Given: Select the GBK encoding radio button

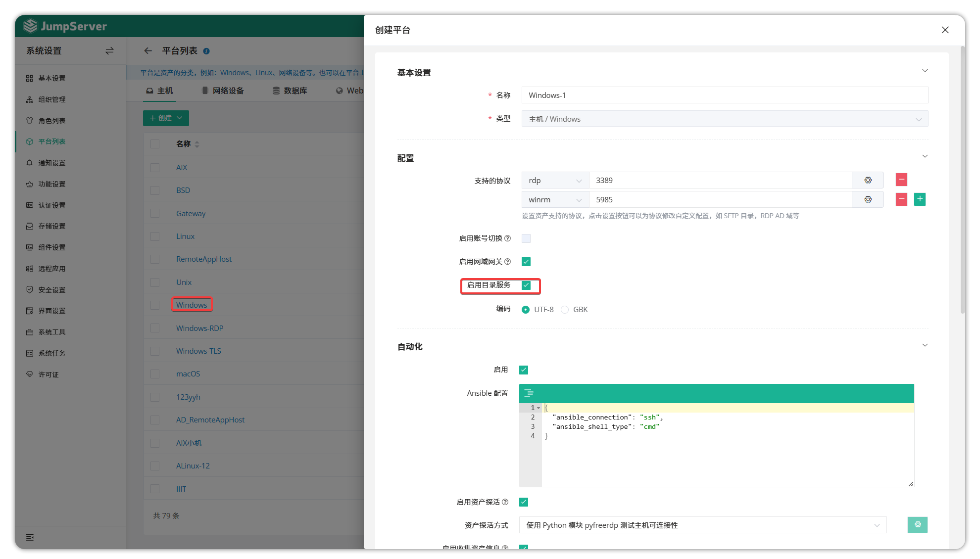Looking at the screenshot, I should pos(565,310).
